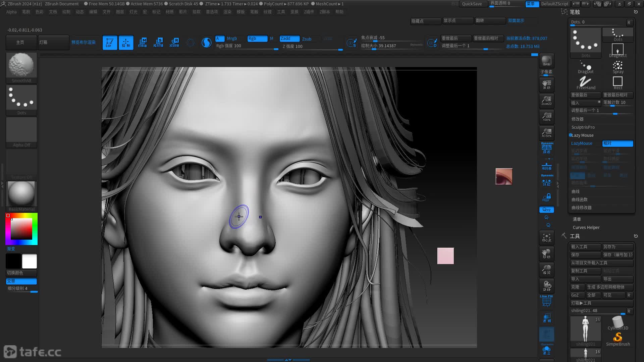This screenshot has width=644, height=362.
Task: Expand the 清单 inventory section
Action: click(577, 220)
